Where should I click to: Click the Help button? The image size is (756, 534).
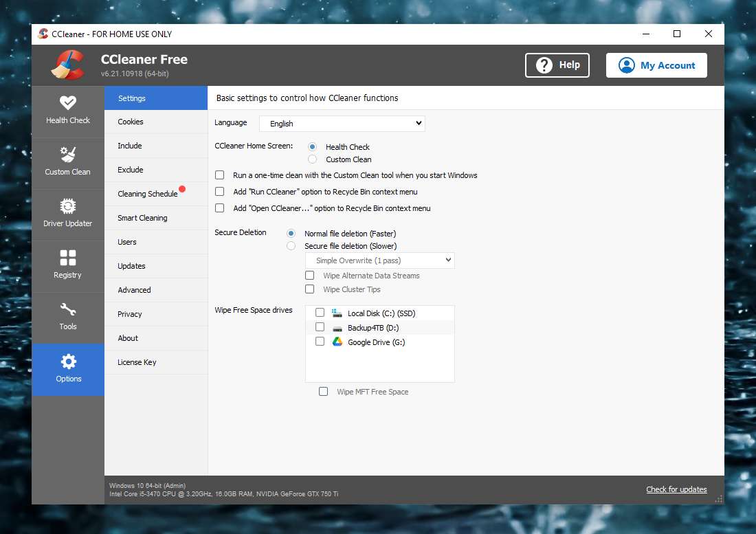point(557,65)
